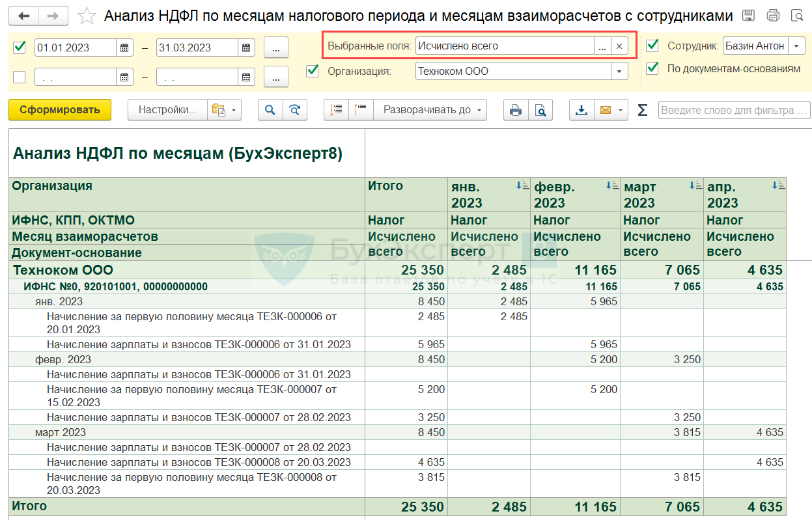Image resolution: width=812 pixels, height=520 pixels.
Task: Enable the second empty period checkbox
Action: click(20, 77)
